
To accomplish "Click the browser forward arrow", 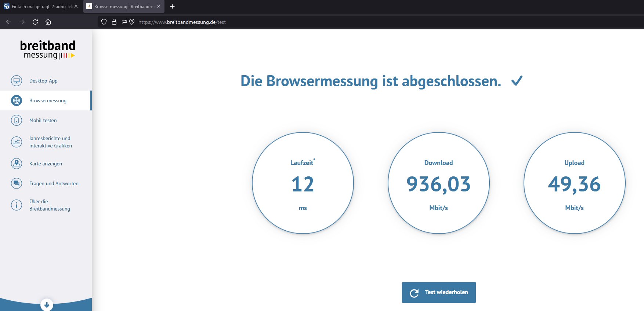I will point(22,22).
